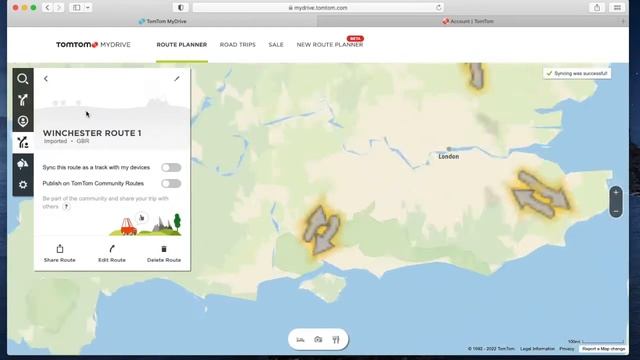This screenshot has height=360, width=640.
Task: Click the Edit Route label
Action: (x=112, y=260)
